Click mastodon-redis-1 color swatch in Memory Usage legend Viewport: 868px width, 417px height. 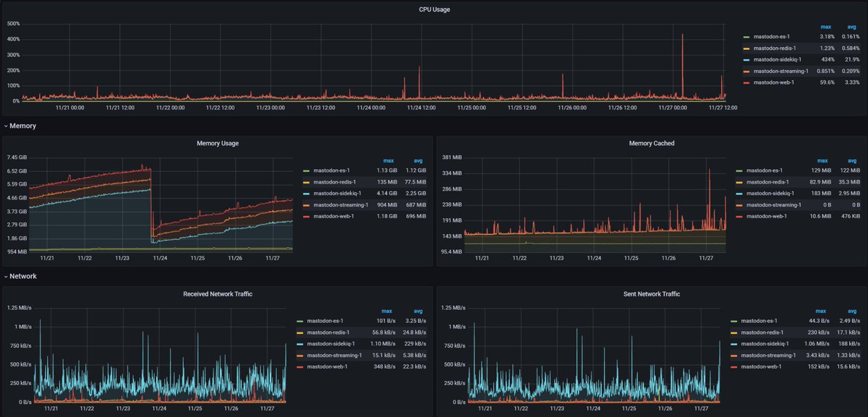306,181
